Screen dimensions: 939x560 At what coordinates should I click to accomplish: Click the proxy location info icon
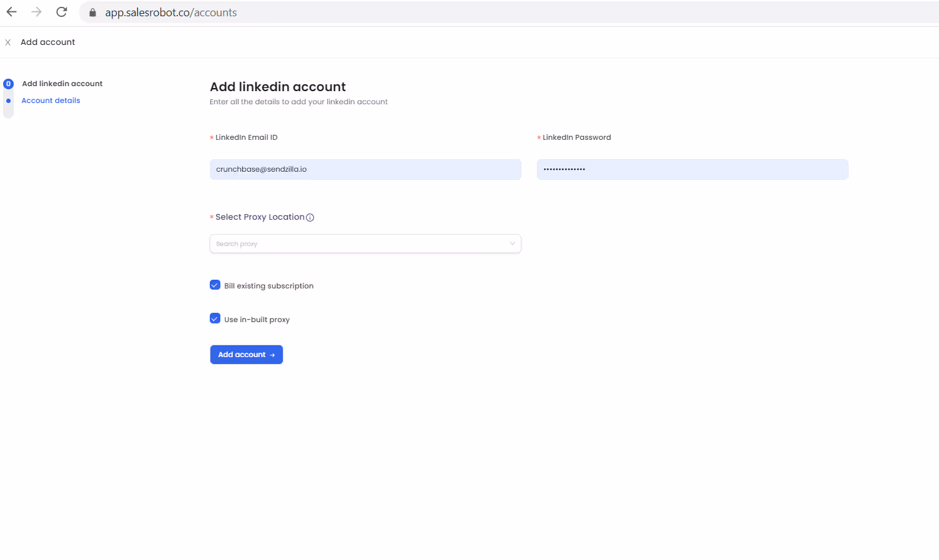point(310,217)
